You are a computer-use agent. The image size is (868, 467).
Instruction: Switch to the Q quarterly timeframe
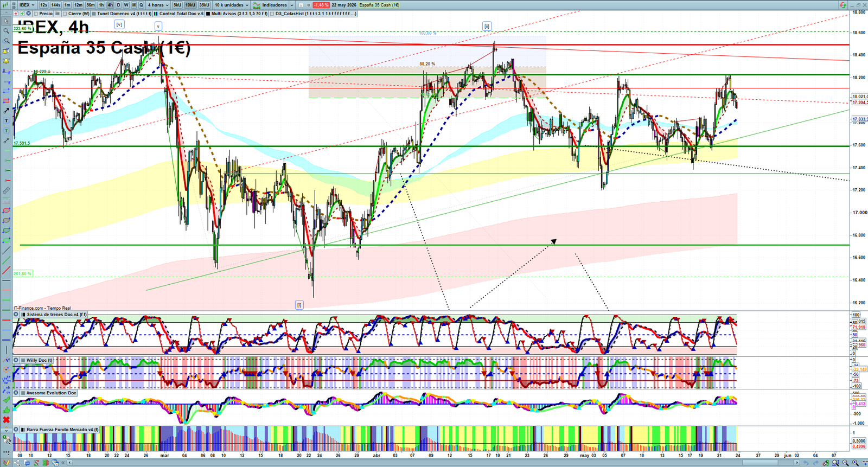(141, 5)
